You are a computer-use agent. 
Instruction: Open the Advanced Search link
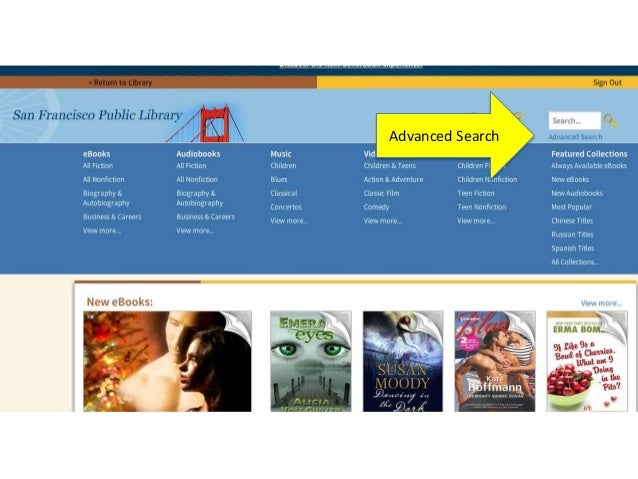tap(575, 137)
